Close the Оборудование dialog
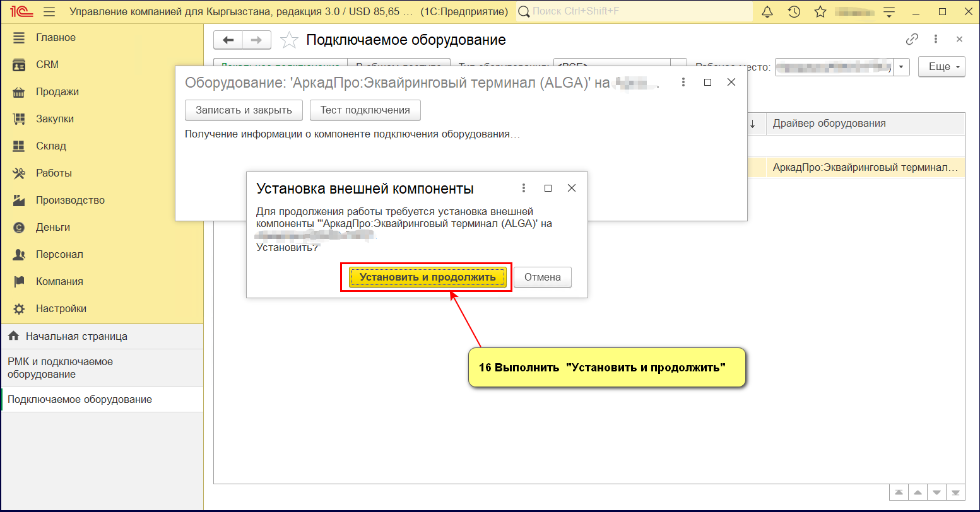Image resolution: width=980 pixels, height=512 pixels. coord(731,83)
